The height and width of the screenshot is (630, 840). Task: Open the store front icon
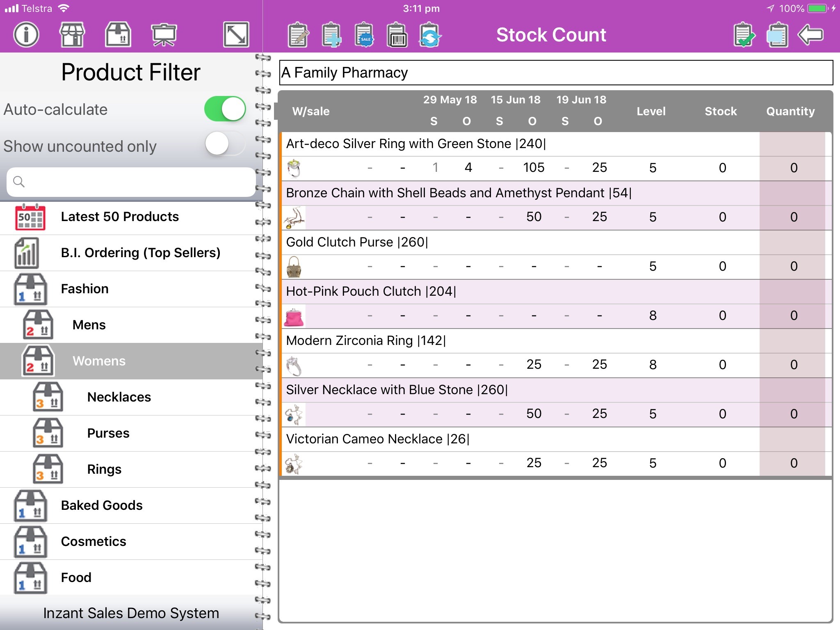pyautogui.click(x=72, y=35)
